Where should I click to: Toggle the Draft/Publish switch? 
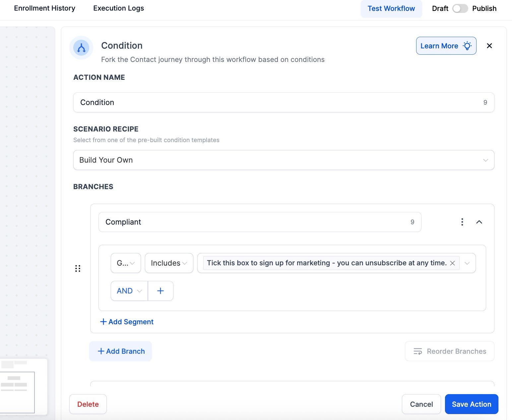click(460, 9)
